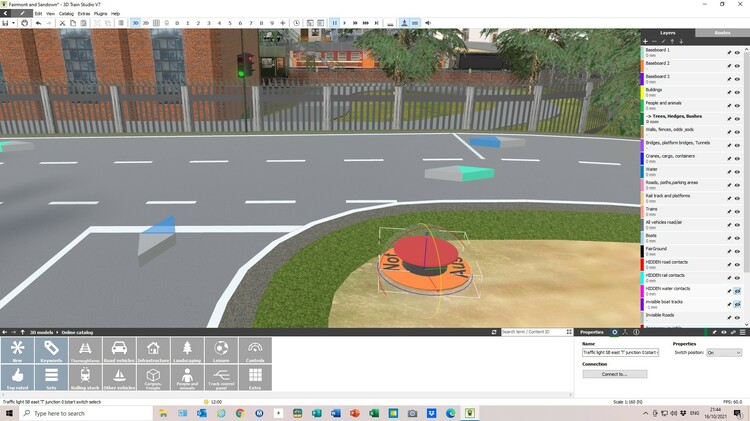Switch to the Routes tab
750x421 pixels.
click(722, 33)
